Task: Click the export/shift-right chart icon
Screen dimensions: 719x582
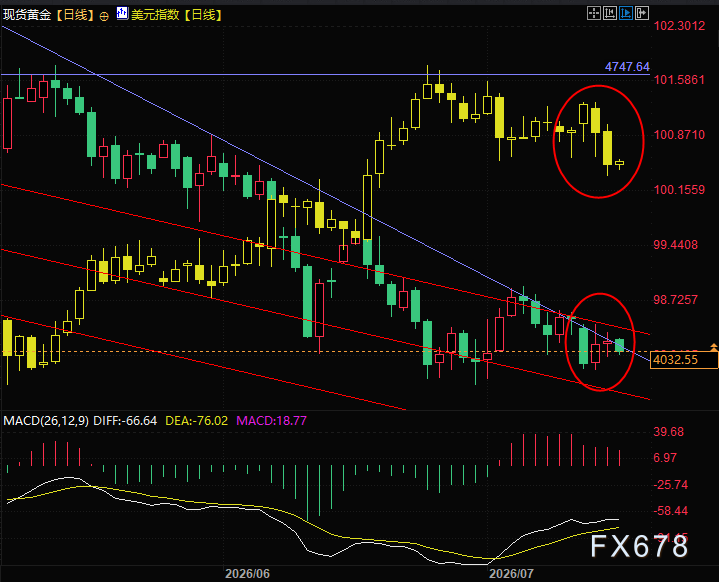Action: coord(642,13)
